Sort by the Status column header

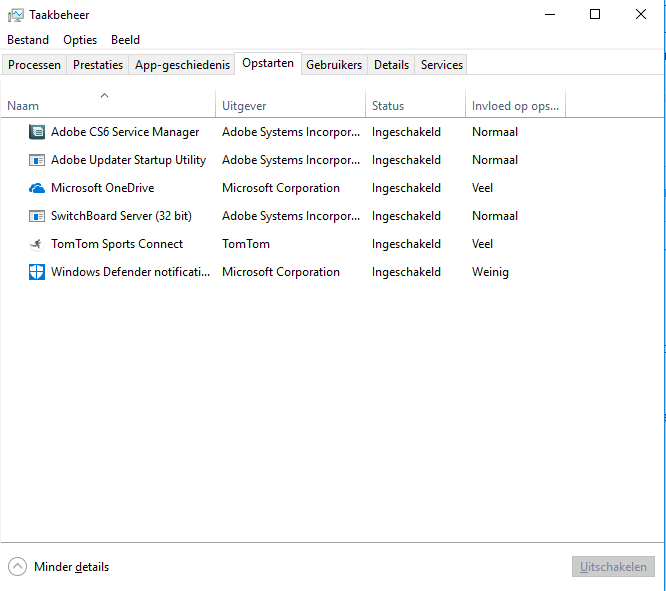[x=415, y=104]
